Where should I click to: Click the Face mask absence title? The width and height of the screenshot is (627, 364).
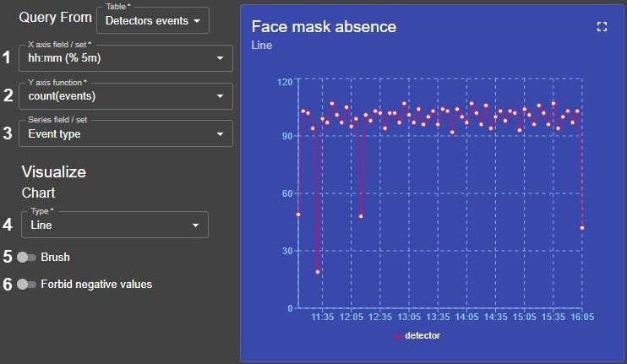pos(324,26)
